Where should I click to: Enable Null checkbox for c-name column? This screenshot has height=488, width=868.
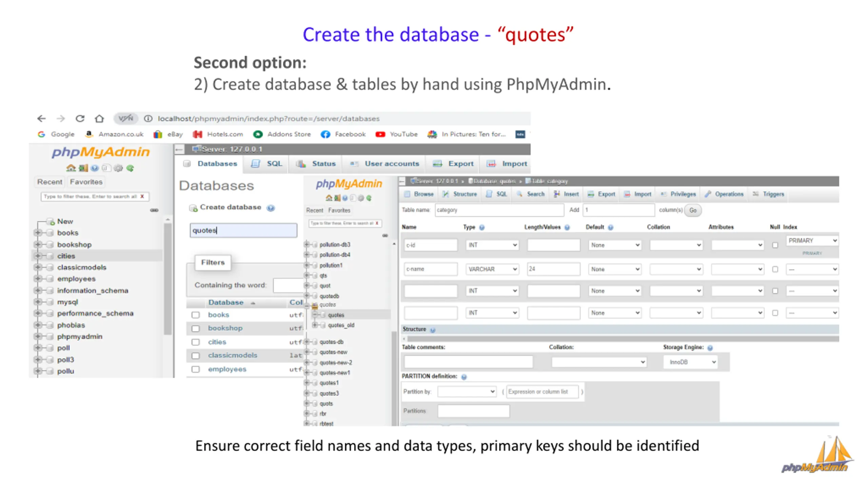[775, 269]
